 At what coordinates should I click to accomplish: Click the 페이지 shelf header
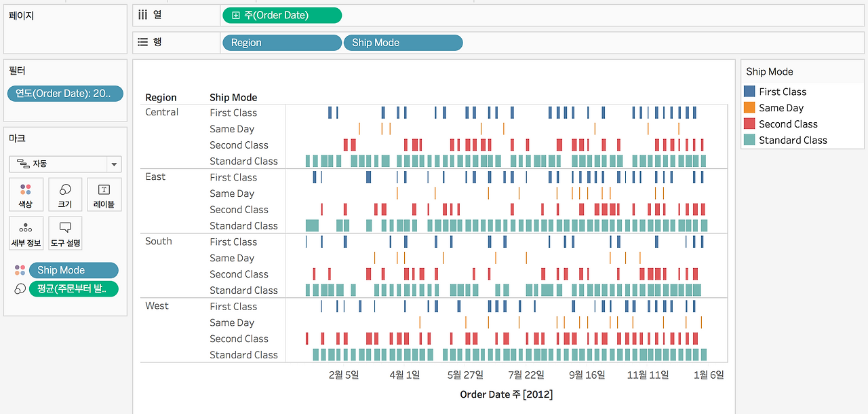coord(21,15)
